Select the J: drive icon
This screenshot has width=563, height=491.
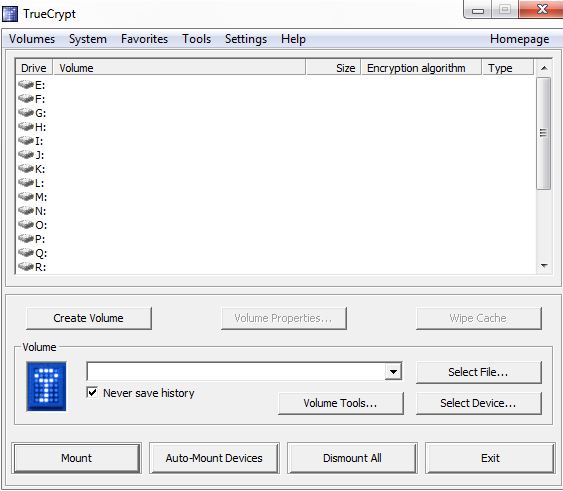coord(26,154)
